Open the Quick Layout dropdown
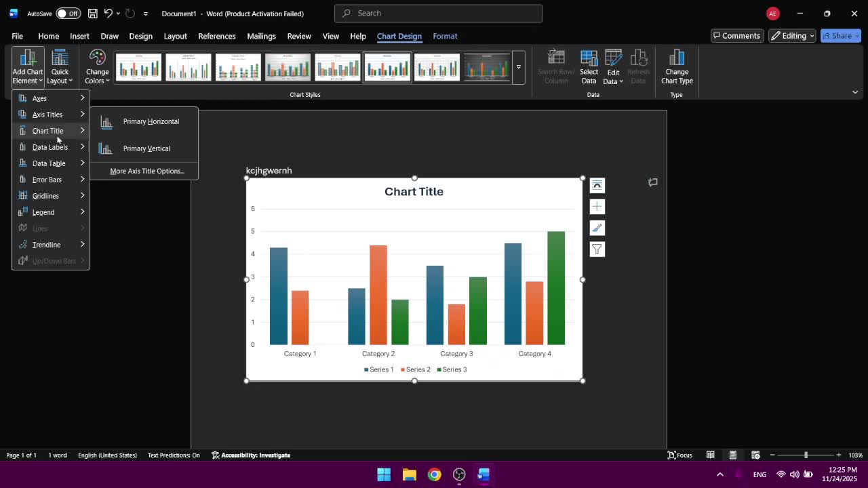Viewport: 868px width, 488px height. 60,66
